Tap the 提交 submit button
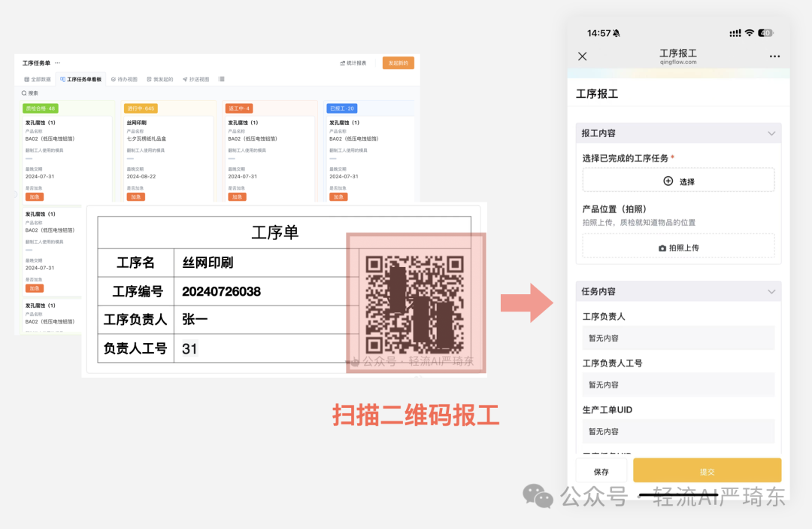The image size is (812, 529). click(x=706, y=470)
